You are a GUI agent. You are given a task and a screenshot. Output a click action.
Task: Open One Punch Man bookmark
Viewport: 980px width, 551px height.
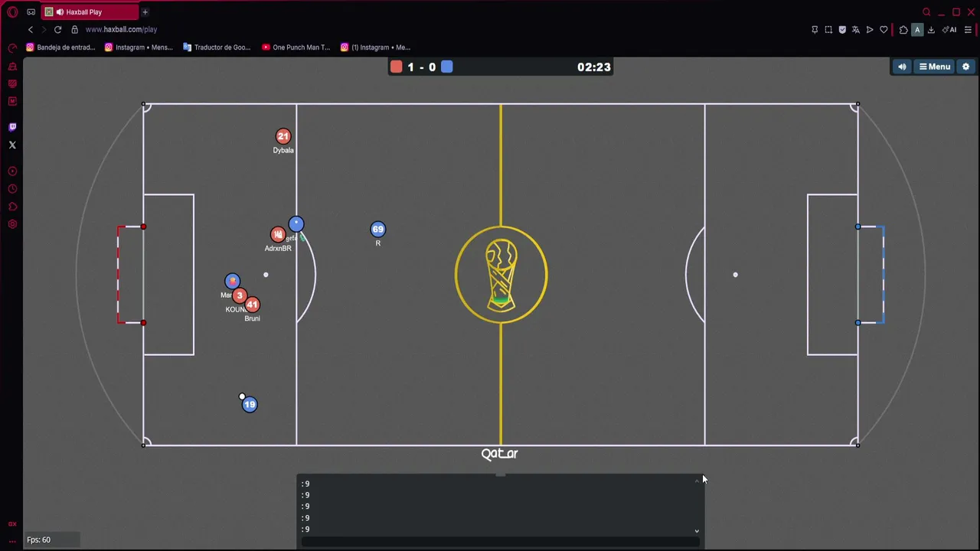pyautogui.click(x=296, y=47)
